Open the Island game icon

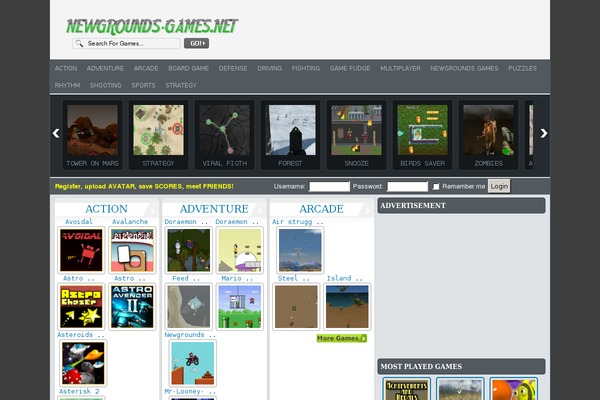(x=347, y=307)
